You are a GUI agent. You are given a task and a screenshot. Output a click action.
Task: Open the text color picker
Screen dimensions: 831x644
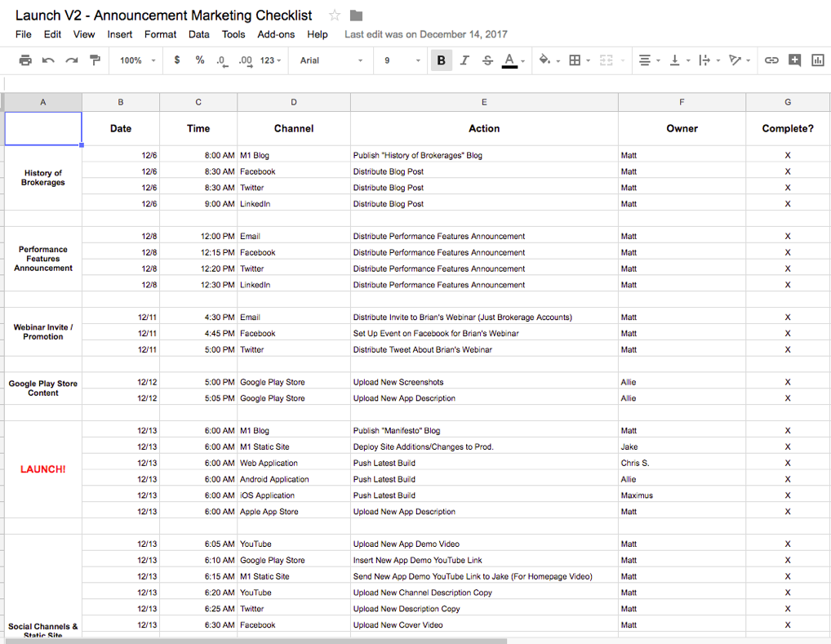pos(509,60)
